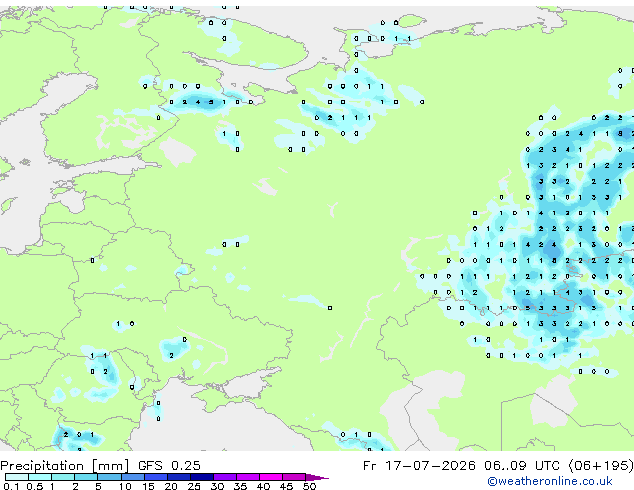The height and width of the screenshot is (490, 634).
Task: Pick the 40–45 mm magenta legend swatch
Action: 271,477
